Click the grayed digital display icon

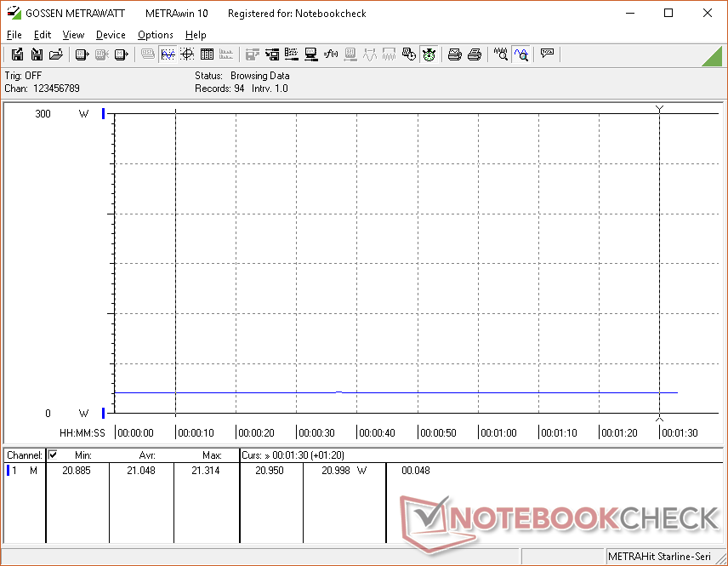click(x=148, y=54)
